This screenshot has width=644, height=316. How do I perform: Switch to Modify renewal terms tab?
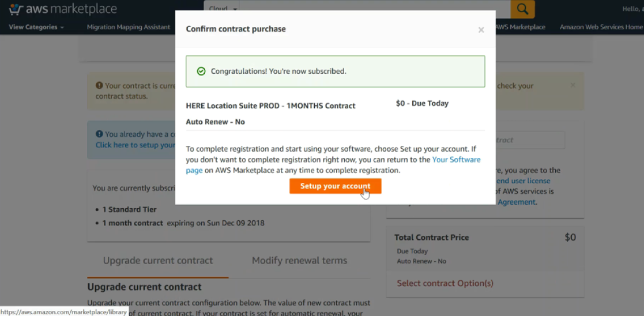click(x=299, y=261)
